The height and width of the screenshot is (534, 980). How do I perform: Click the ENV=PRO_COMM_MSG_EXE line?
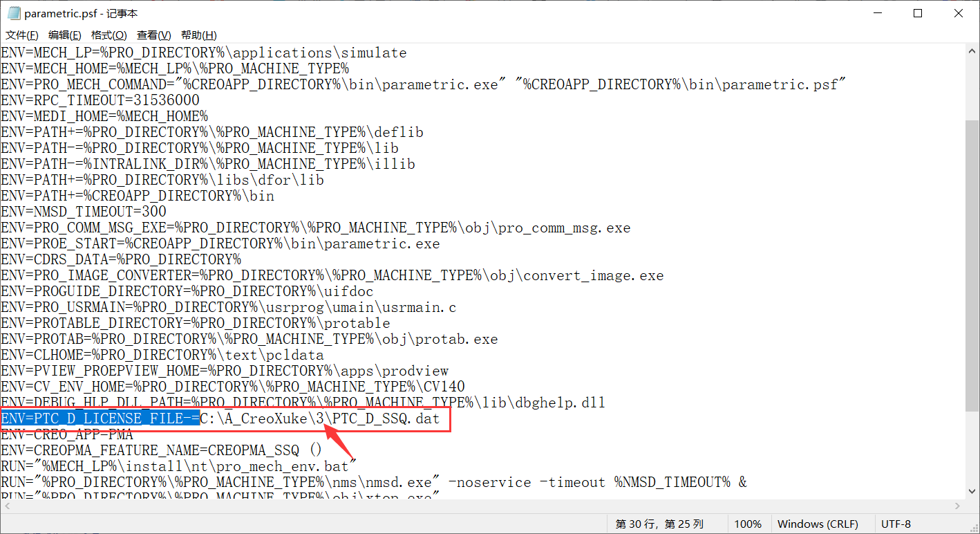[x=316, y=228]
